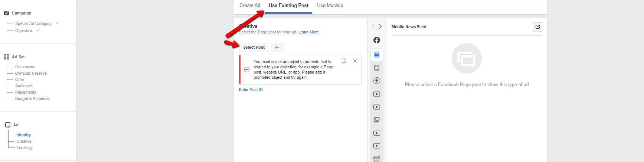
Task: Open the Learn More link
Action: (308, 32)
